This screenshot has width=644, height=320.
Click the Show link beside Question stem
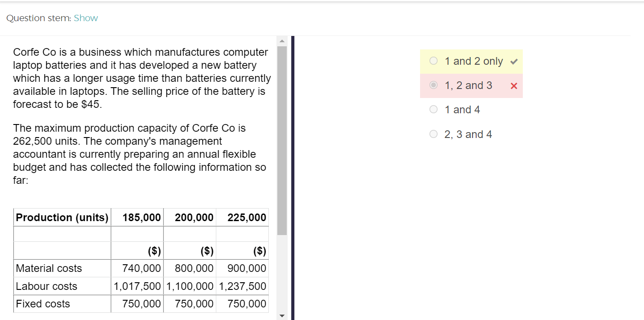86,18
